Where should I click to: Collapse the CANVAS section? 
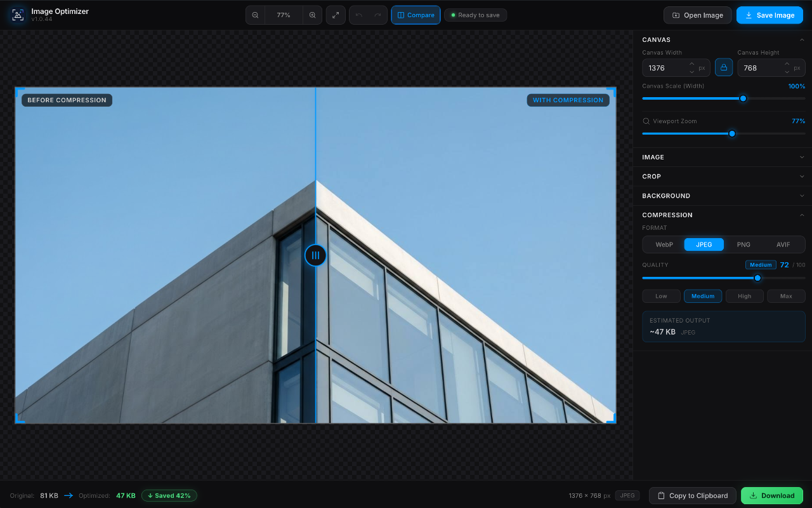click(x=723, y=39)
